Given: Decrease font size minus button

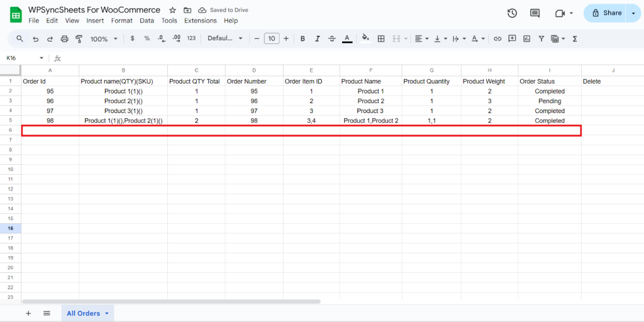Looking at the screenshot, I should click(257, 38).
